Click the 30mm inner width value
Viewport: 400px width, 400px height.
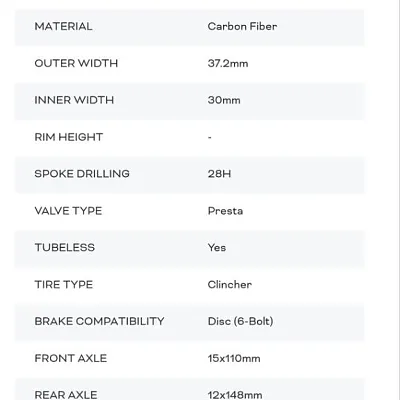point(224,100)
